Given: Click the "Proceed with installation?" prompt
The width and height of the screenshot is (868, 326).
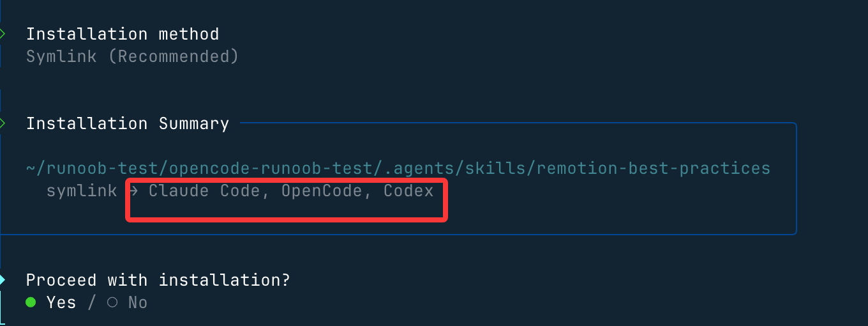Looking at the screenshot, I should pos(158,280).
